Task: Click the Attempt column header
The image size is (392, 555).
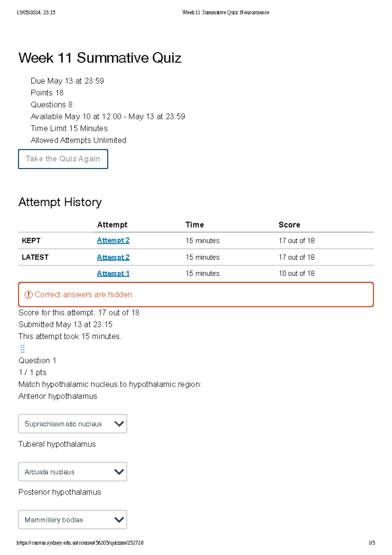Action: tap(112, 225)
